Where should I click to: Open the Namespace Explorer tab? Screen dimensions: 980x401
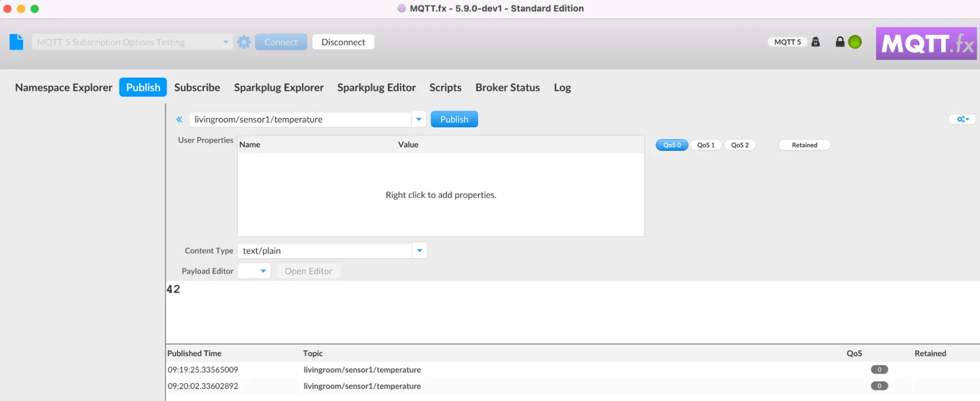point(64,87)
